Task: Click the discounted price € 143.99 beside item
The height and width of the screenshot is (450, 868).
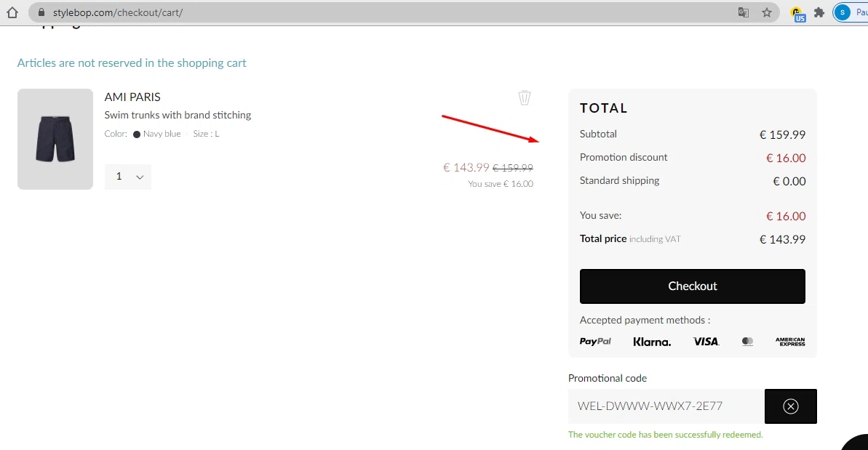Action: tap(466, 167)
